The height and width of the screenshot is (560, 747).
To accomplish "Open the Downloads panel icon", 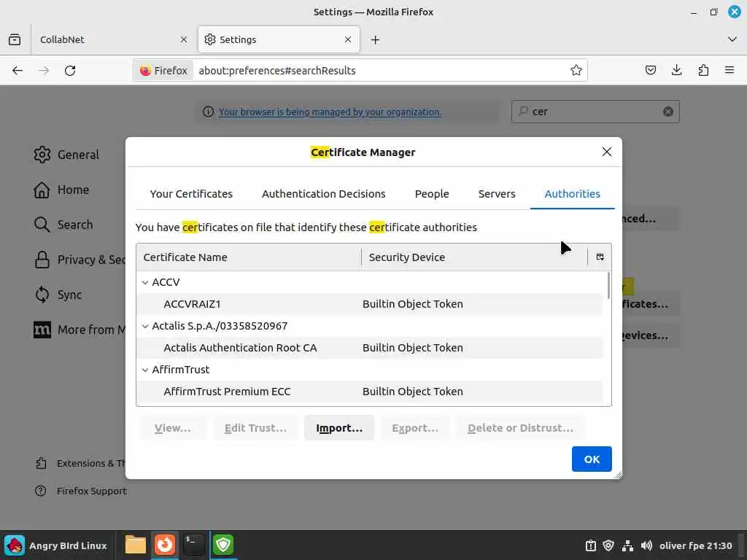I will 676,71.
